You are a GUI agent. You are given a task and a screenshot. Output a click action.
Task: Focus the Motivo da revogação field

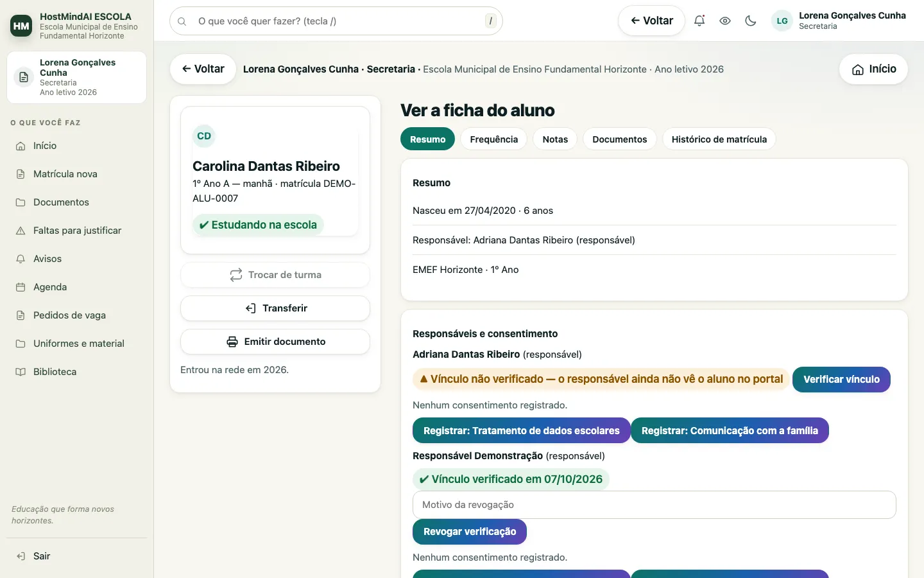[654, 505]
